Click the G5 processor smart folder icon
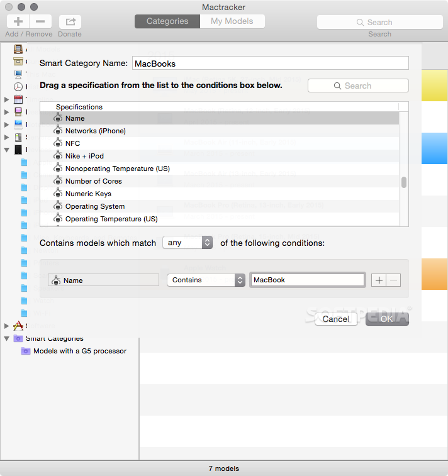 26,351
